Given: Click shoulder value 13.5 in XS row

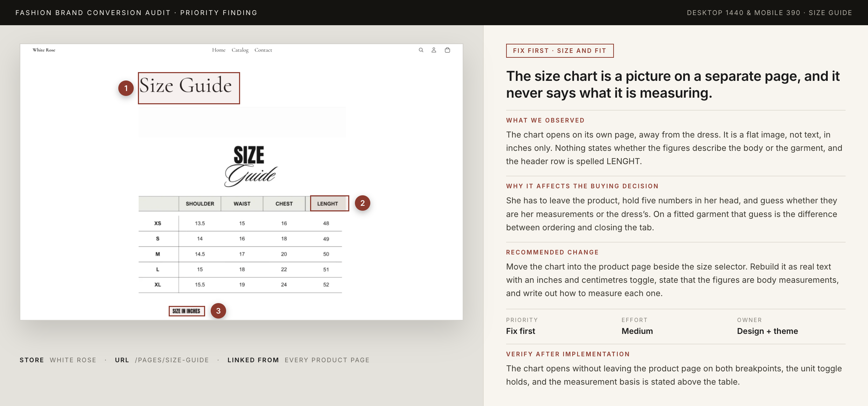Looking at the screenshot, I should (x=200, y=223).
